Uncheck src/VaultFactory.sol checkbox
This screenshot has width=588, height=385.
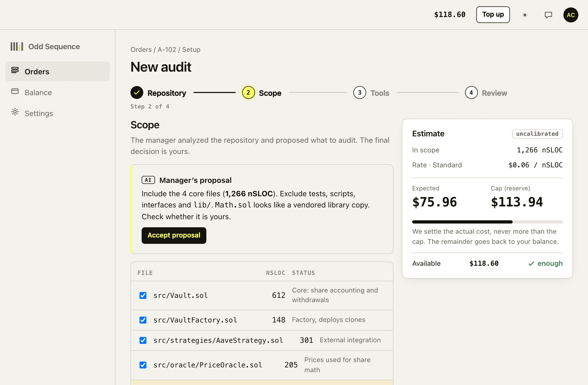pyautogui.click(x=143, y=320)
